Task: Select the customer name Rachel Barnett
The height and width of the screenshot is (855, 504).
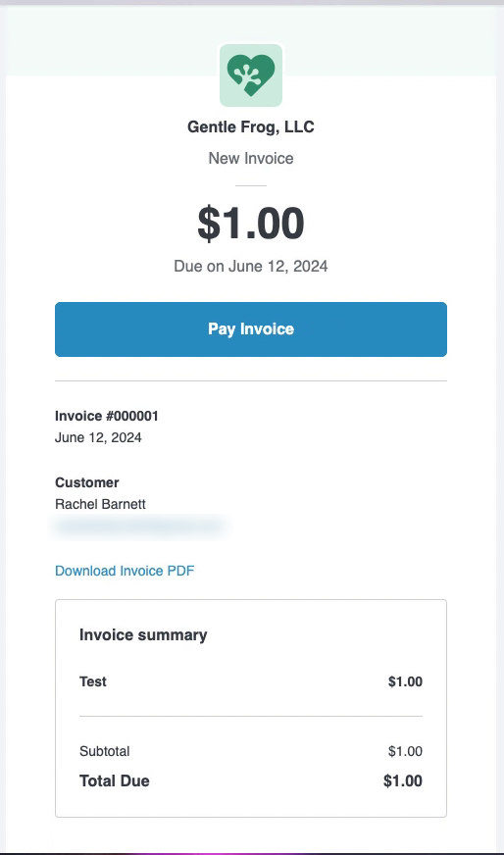Action: pyautogui.click(x=100, y=504)
